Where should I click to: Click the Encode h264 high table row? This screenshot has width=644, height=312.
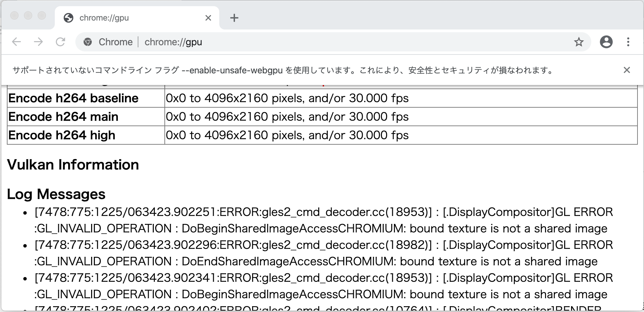coord(62,135)
